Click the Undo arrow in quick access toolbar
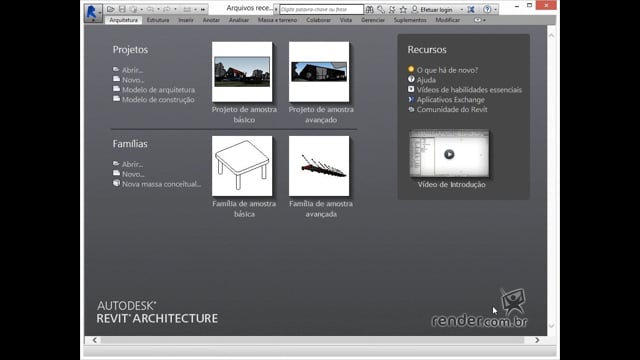640x360 pixels. [x=151, y=9]
